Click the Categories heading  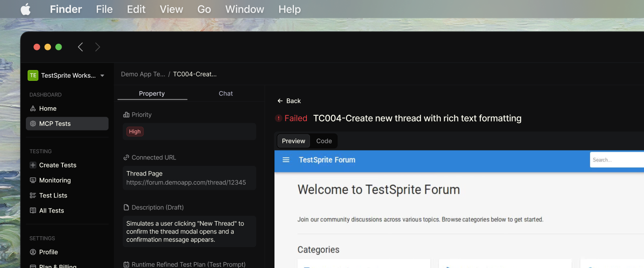pos(318,250)
